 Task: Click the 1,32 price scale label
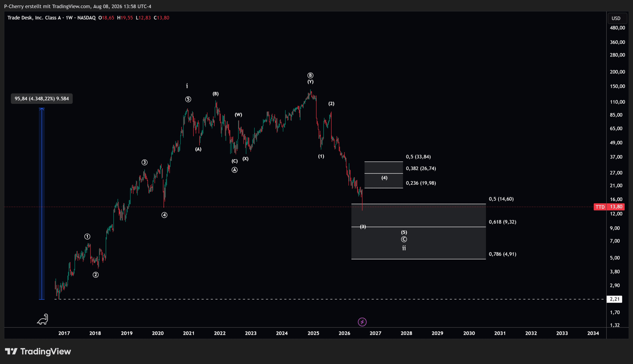(x=615, y=325)
